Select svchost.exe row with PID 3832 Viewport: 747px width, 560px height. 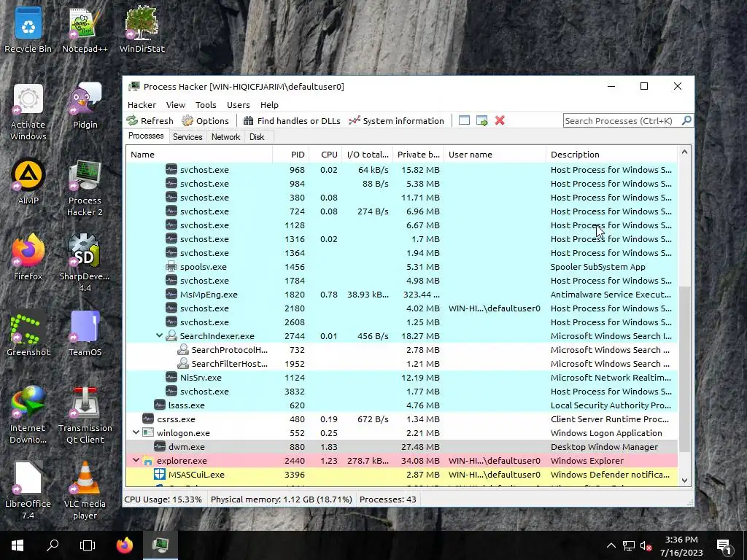pos(402,392)
